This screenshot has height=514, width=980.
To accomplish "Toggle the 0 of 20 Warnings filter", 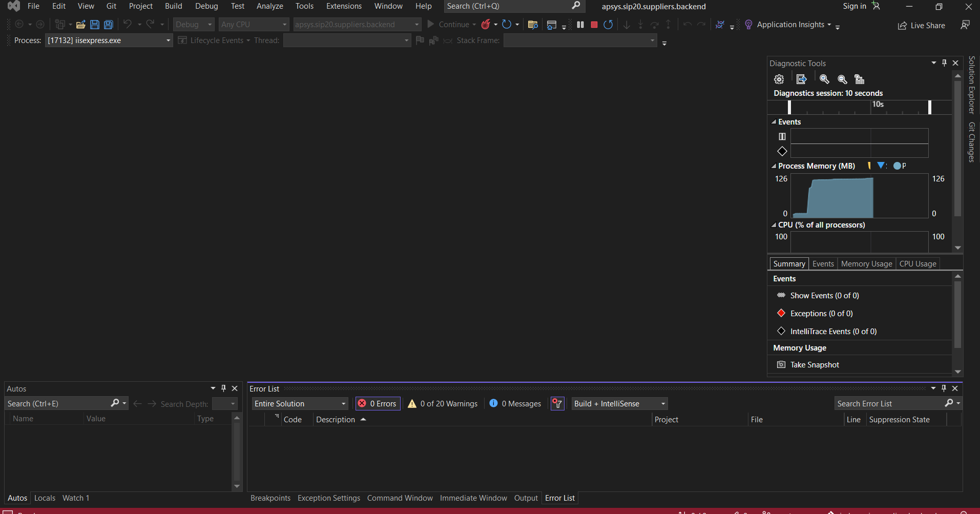I will point(443,404).
